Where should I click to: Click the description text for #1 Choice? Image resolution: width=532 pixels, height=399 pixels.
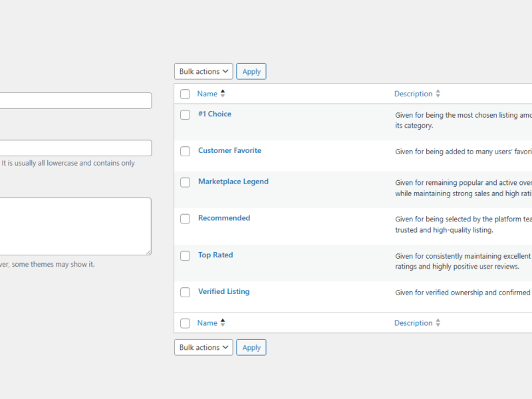(464, 120)
